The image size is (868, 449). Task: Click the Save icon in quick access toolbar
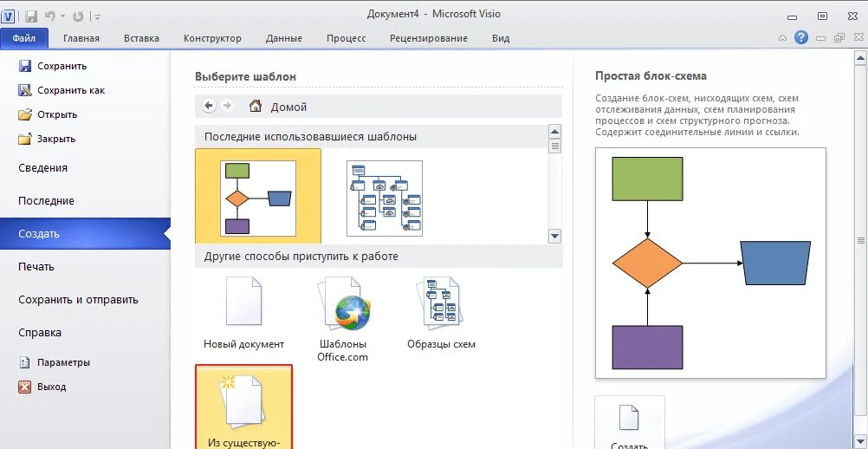[x=31, y=16]
